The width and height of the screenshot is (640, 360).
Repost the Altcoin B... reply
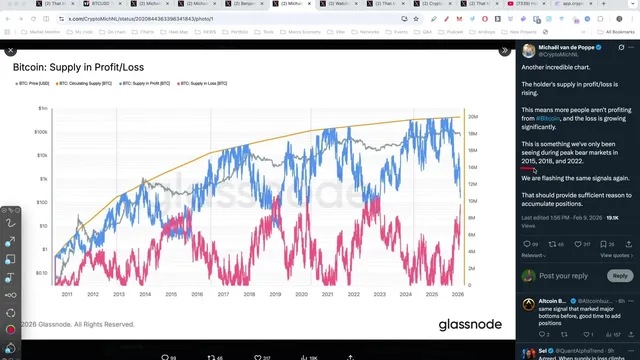click(x=564, y=334)
